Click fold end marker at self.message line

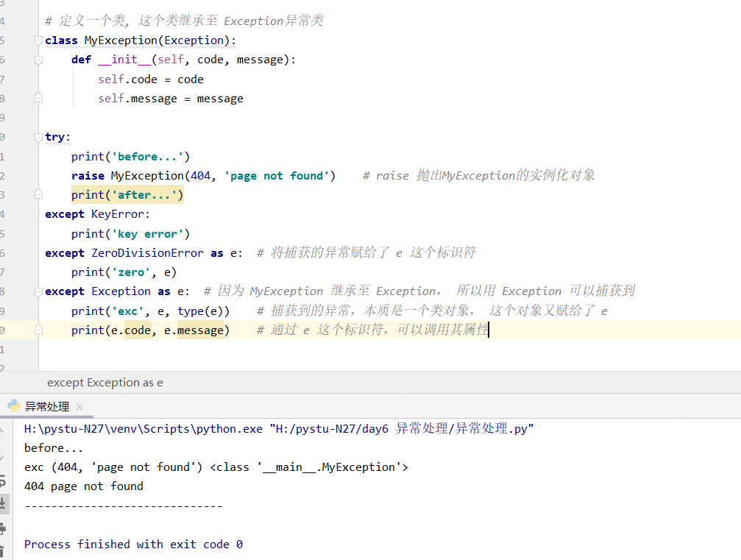(38, 99)
